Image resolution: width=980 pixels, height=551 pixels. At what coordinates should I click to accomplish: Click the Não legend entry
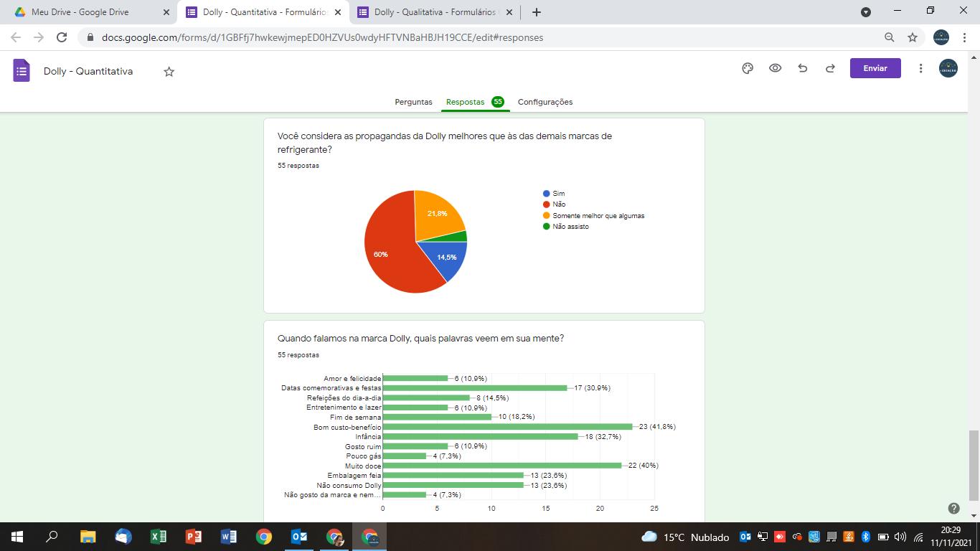[x=555, y=204]
